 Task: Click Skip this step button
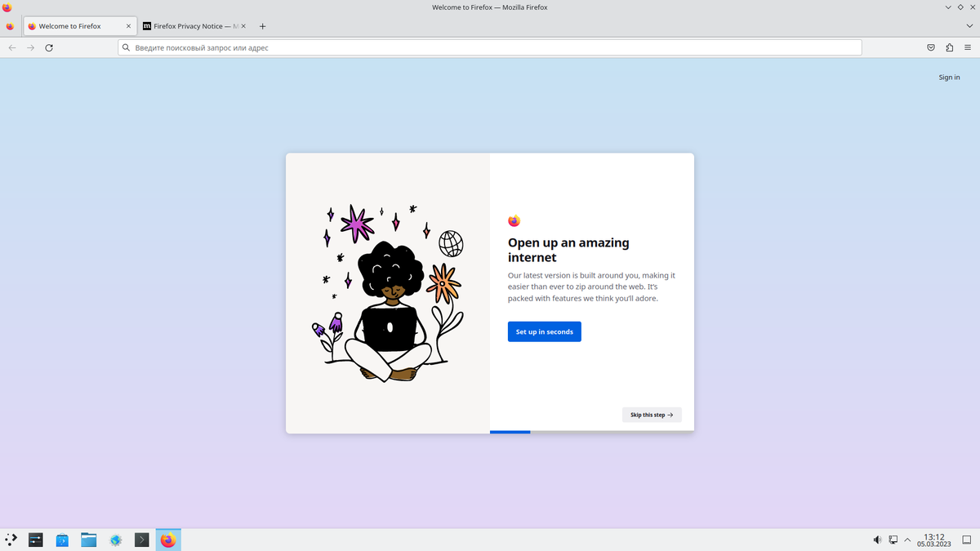[x=652, y=415]
